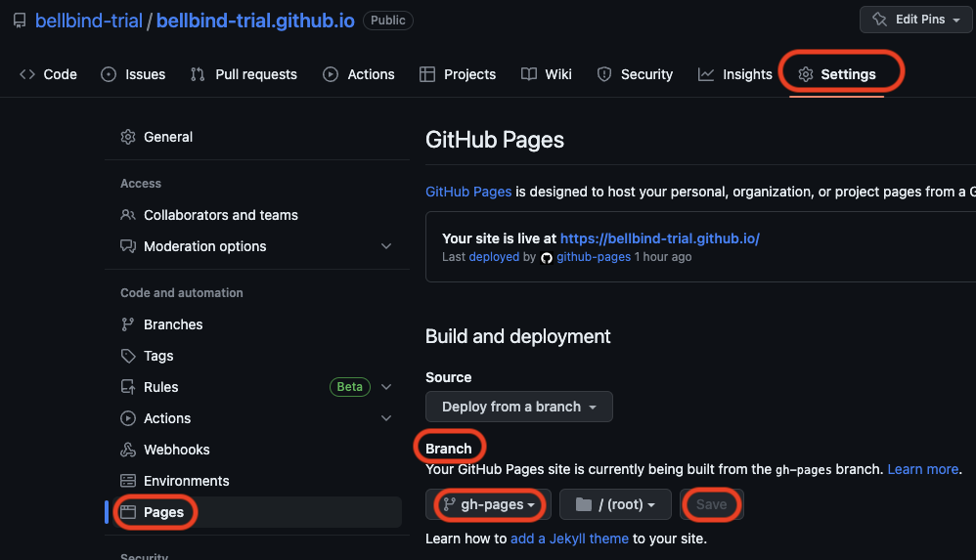
Task: Click the Code tab's angle brackets icon
Action: 26,74
